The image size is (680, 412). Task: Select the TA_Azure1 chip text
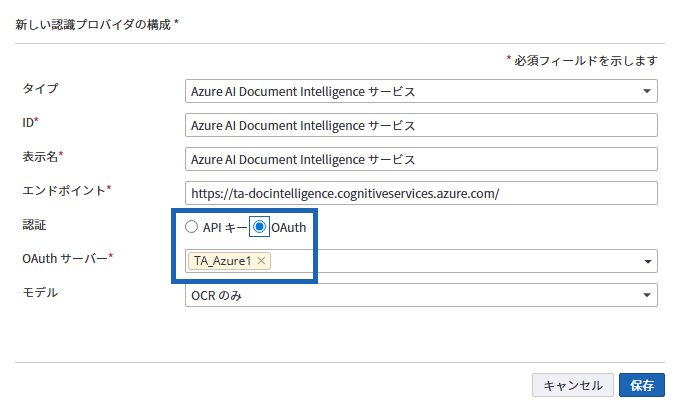click(222, 261)
